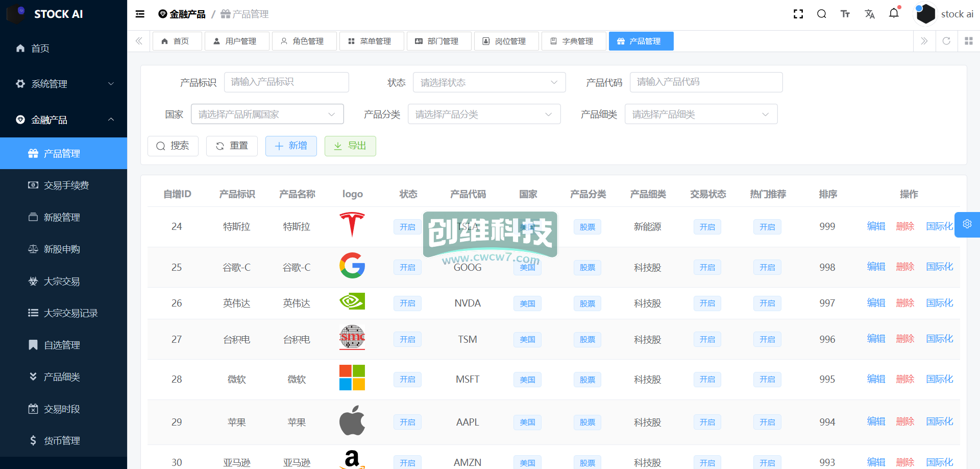Toggle 状态 开启 tag for 英伟达

pyautogui.click(x=407, y=303)
